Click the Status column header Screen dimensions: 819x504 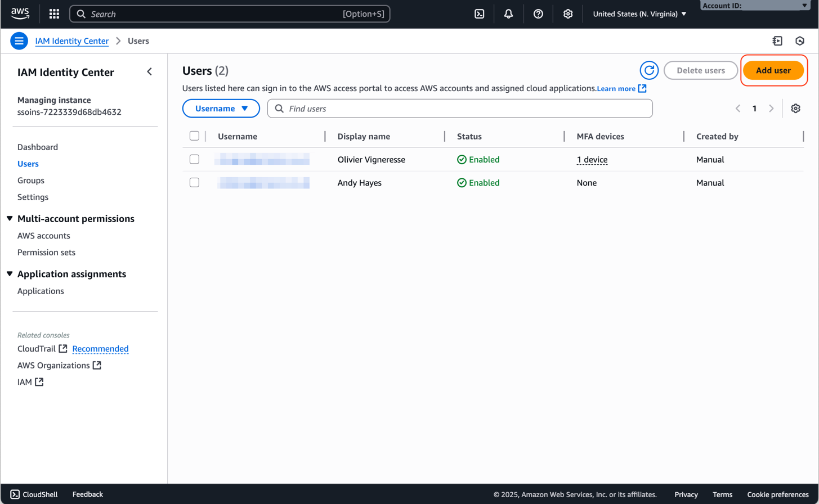tap(469, 137)
